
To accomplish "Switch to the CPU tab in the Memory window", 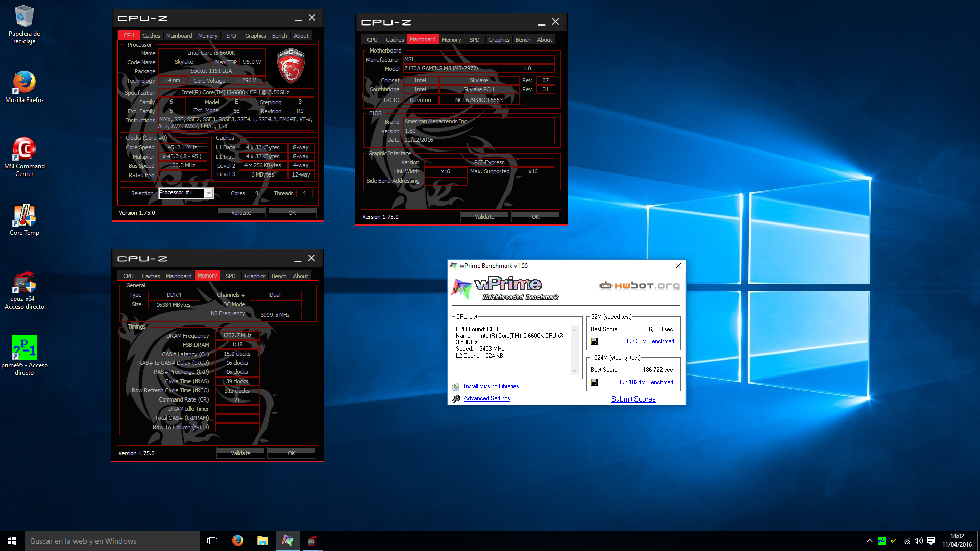I will point(128,276).
